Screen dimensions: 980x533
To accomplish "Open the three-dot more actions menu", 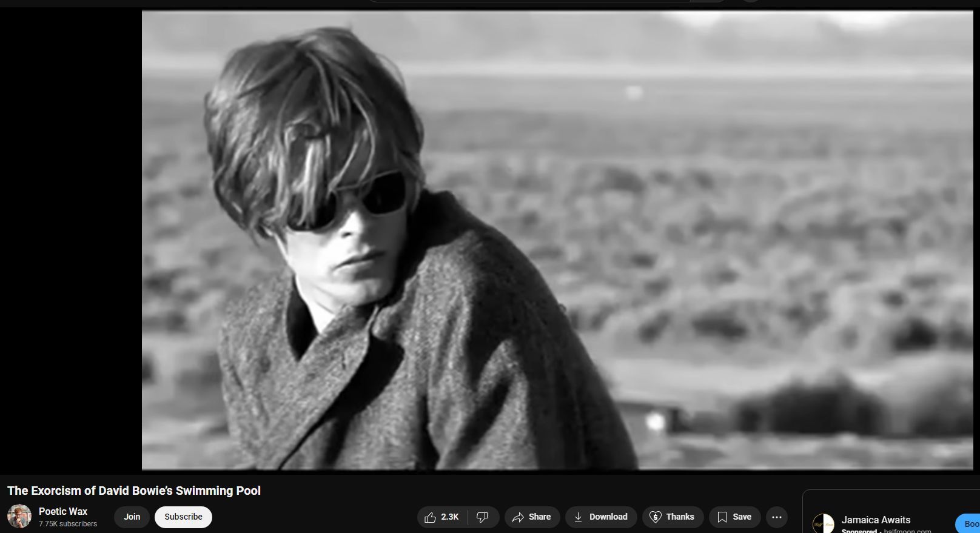I will pos(777,517).
